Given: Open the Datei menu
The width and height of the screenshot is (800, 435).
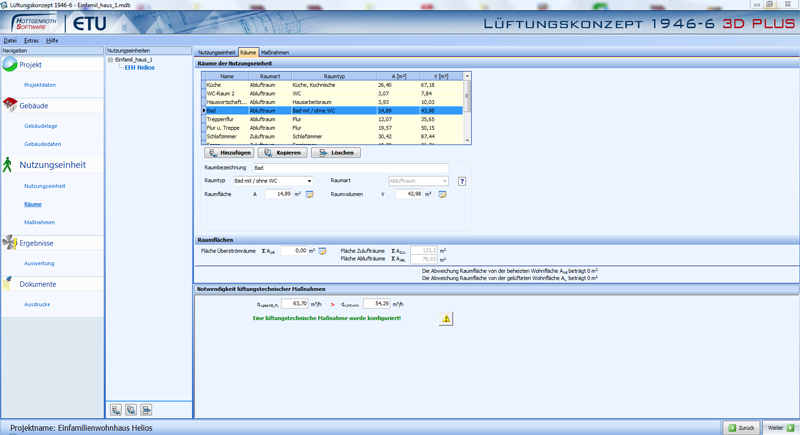Looking at the screenshot, I should coord(10,40).
